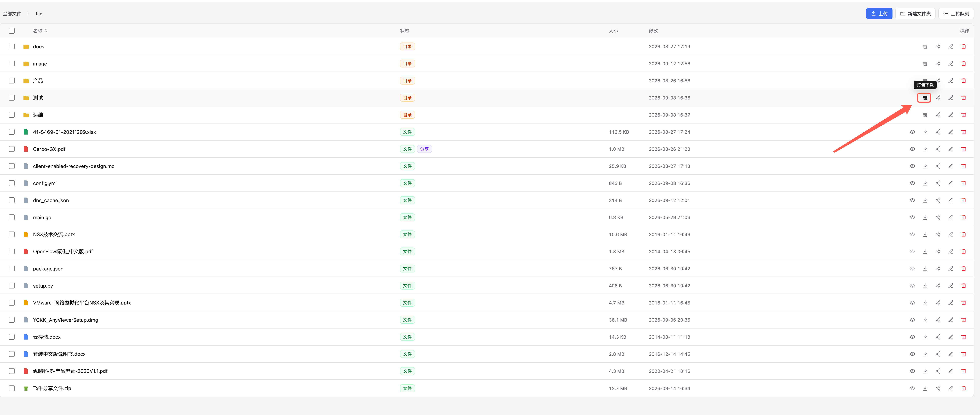
Task: Click the file breadcrumb item
Action: coord(39,14)
